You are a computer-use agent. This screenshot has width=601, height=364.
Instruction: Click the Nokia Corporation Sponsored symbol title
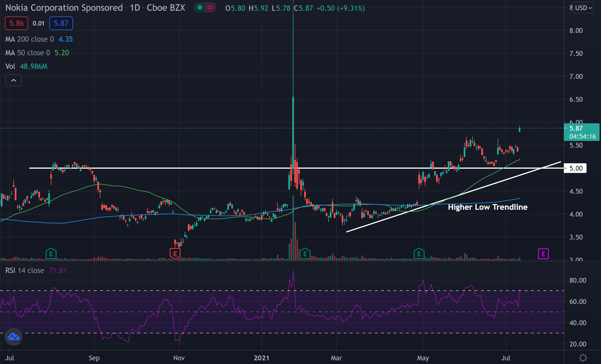click(x=64, y=8)
